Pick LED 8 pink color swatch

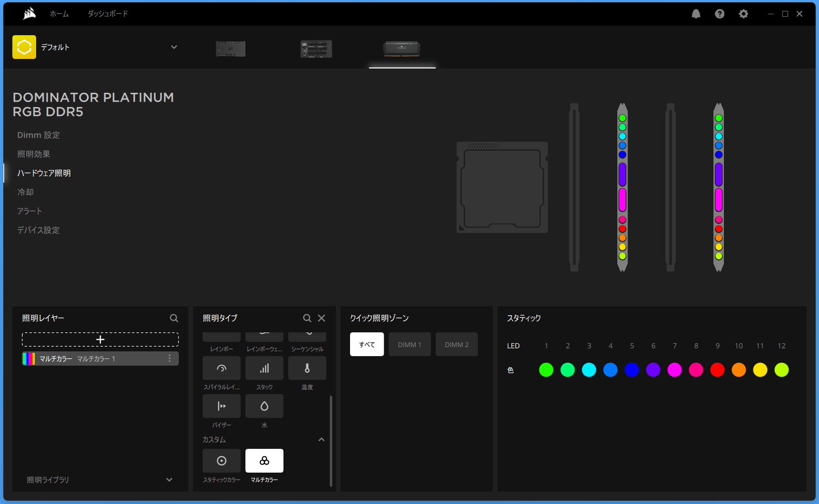(x=696, y=369)
